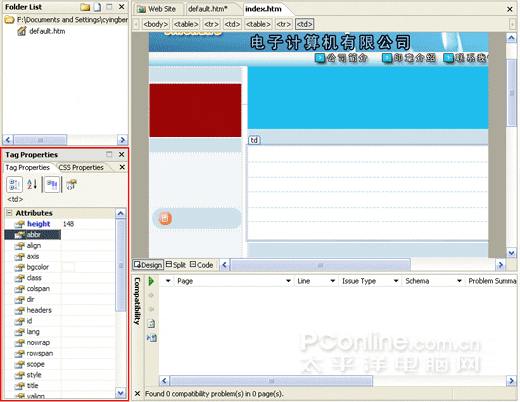
Task: Toggle show set properties on top
Action: click(52, 184)
